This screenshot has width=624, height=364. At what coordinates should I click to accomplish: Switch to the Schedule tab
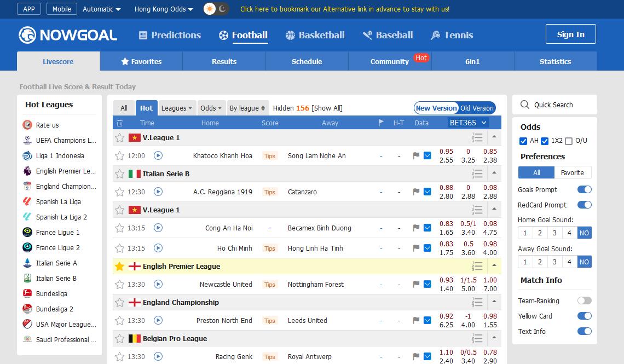click(307, 61)
